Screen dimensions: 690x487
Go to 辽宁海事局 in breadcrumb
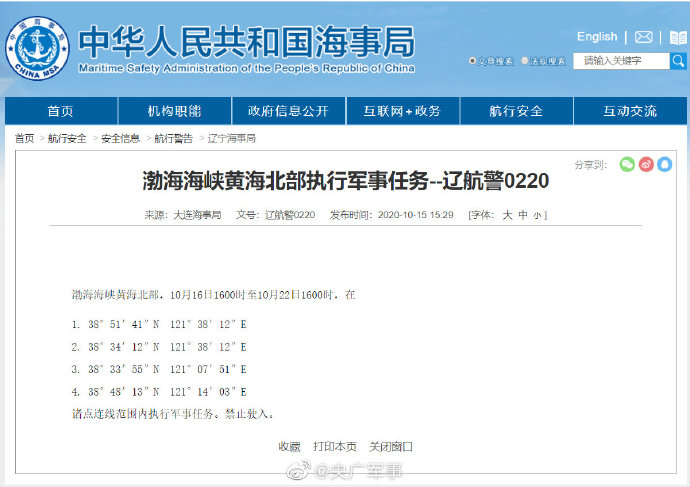point(231,139)
